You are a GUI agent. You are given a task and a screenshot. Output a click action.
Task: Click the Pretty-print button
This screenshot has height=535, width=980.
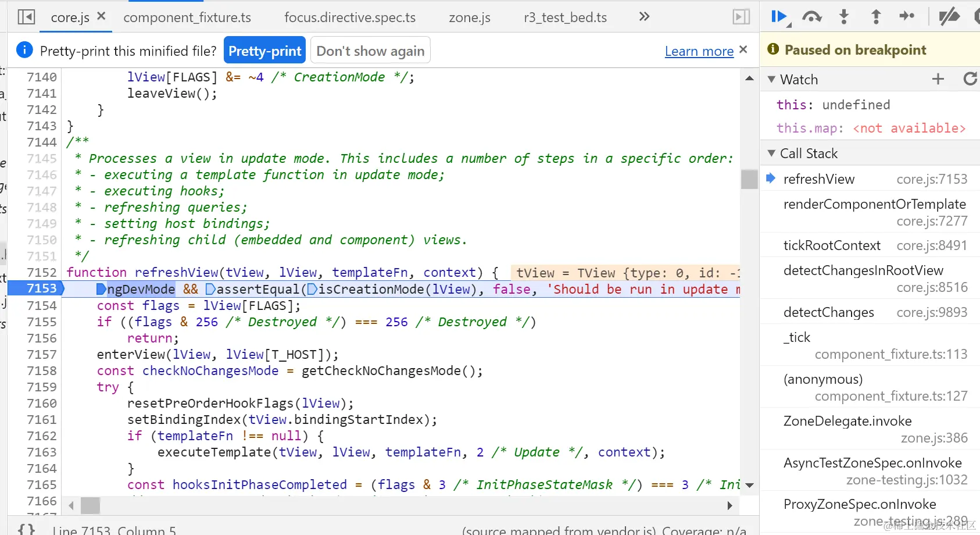[265, 51]
